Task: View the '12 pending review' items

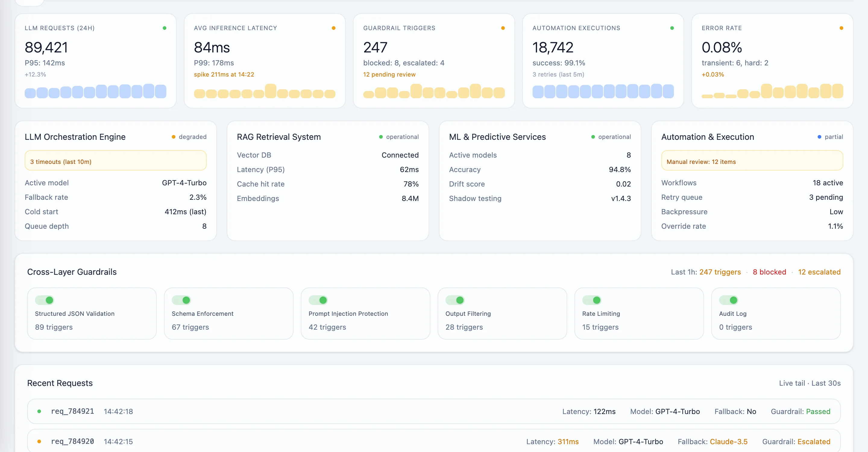Action: coord(389,74)
